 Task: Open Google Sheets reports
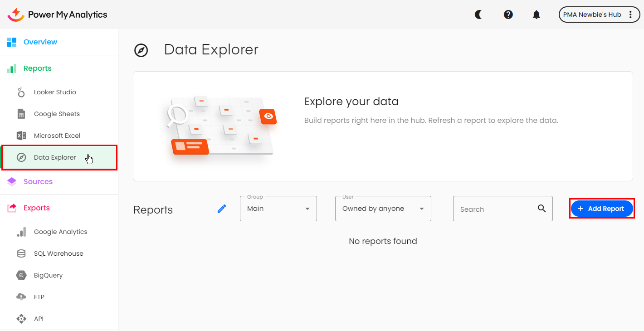[57, 114]
